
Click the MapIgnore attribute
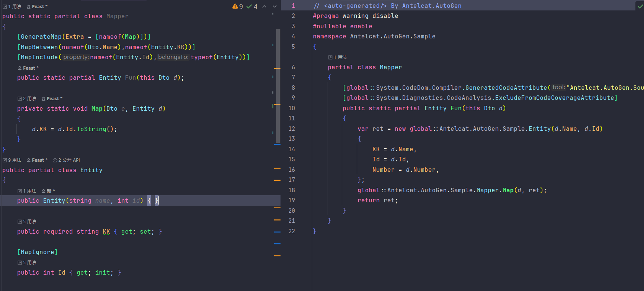click(38, 252)
